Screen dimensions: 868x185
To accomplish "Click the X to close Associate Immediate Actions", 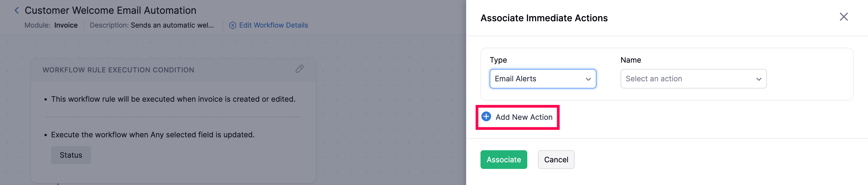I will pyautogui.click(x=844, y=16).
